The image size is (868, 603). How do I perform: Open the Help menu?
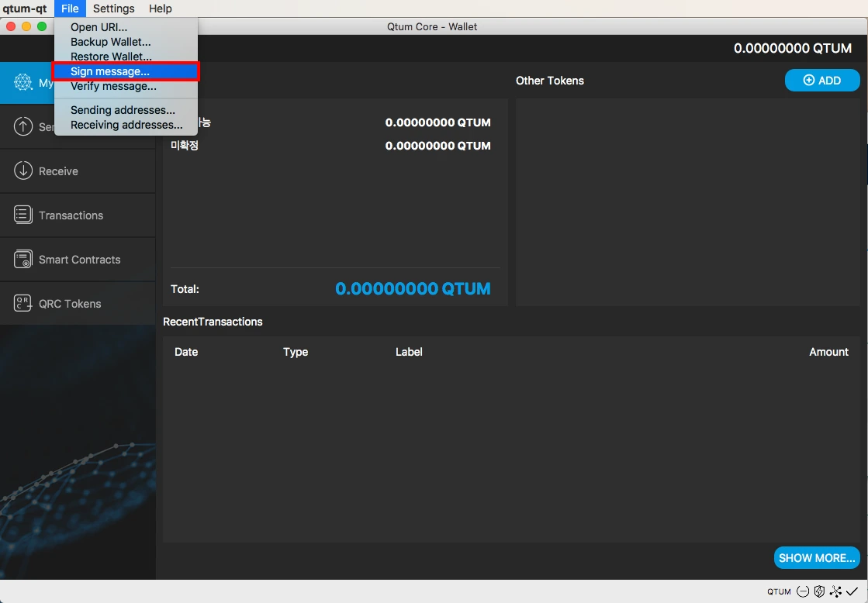(160, 9)
